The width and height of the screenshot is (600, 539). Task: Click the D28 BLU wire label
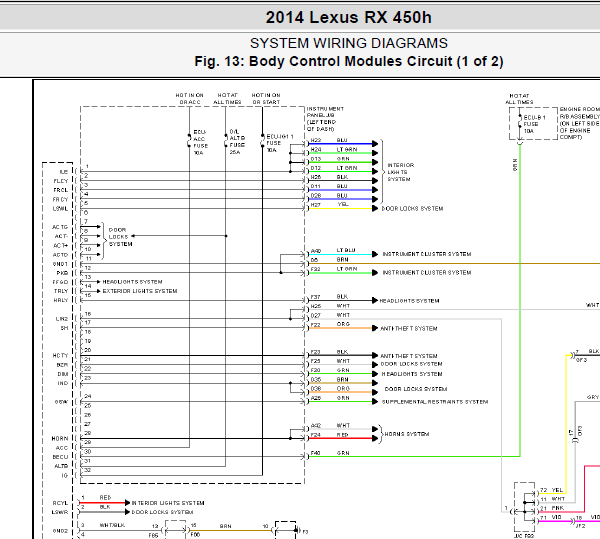329,195
